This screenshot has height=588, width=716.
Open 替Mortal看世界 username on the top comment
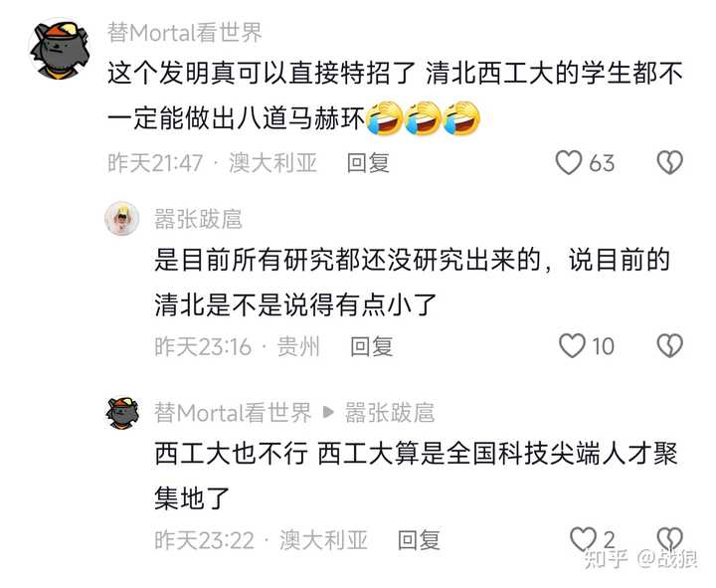tap(185, 33)
